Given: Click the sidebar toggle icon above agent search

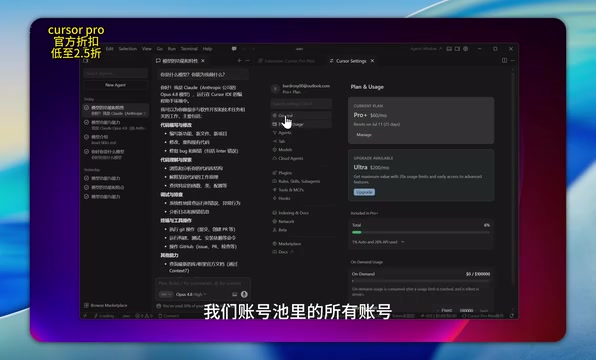Looking at the screenshot, I should click(x=86, y=61).
